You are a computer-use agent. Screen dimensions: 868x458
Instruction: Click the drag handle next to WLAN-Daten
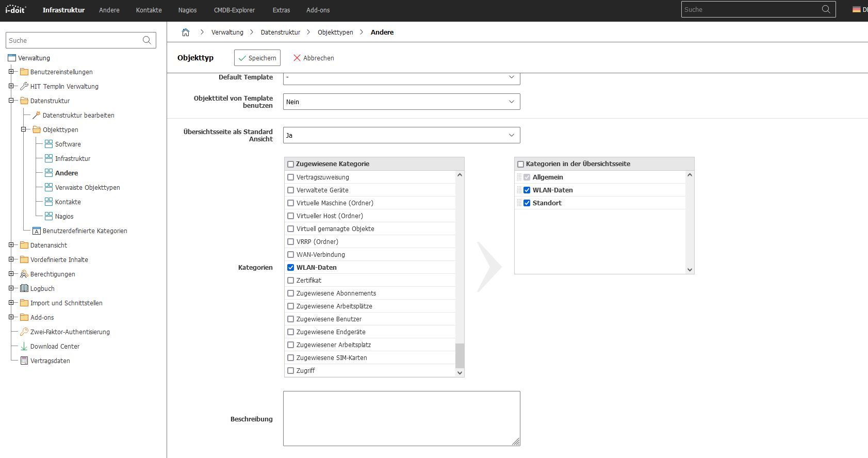pos(519,190)
